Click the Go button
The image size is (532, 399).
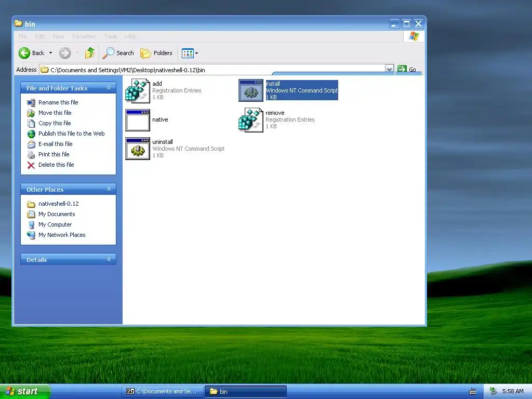tap(407, 69)
